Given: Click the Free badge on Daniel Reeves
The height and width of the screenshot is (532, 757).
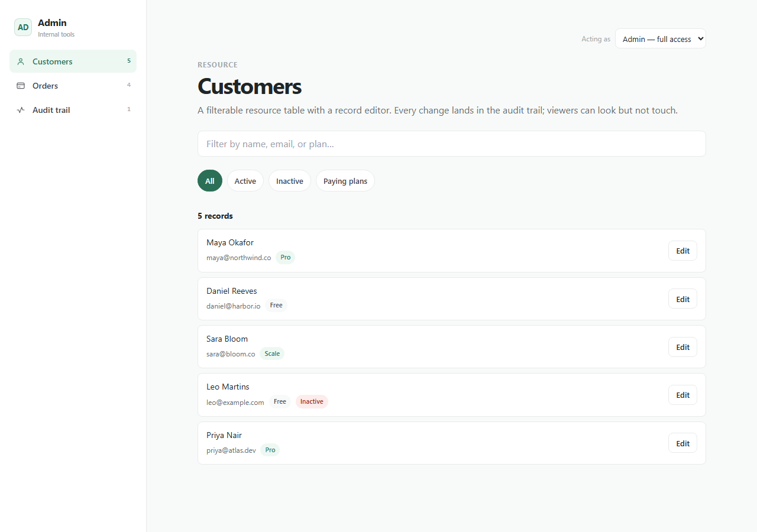Looking at the screenshot, I should tap(276, 305).
